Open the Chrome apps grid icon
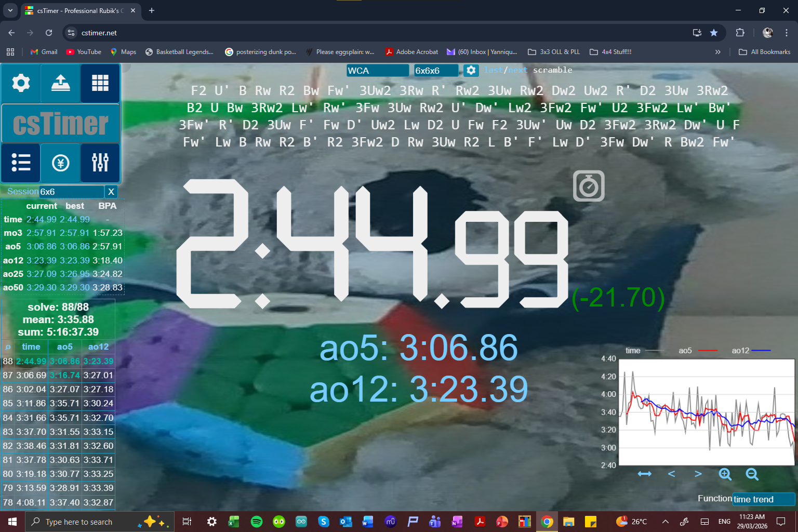 coord(10,52)
